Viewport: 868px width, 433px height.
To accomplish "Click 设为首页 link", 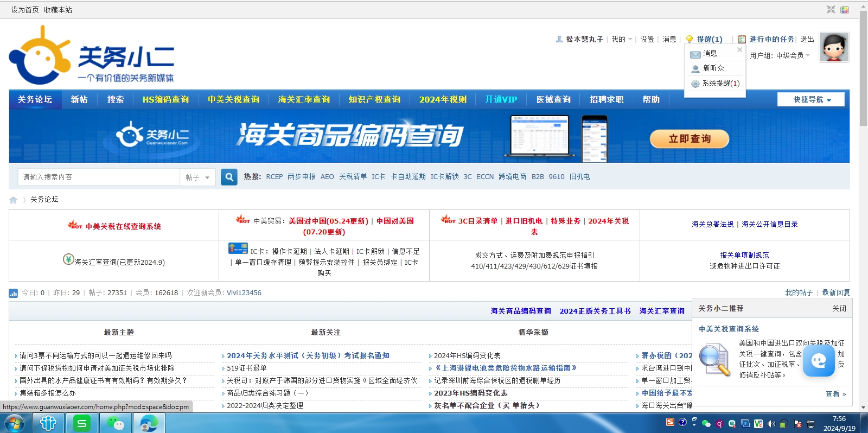I will pos(25,10).
